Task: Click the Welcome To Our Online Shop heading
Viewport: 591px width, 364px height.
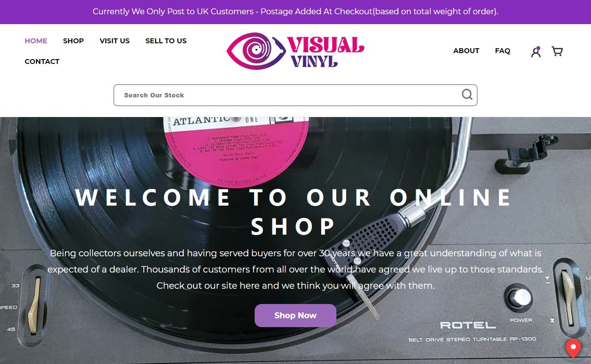Action: [295, 212]
